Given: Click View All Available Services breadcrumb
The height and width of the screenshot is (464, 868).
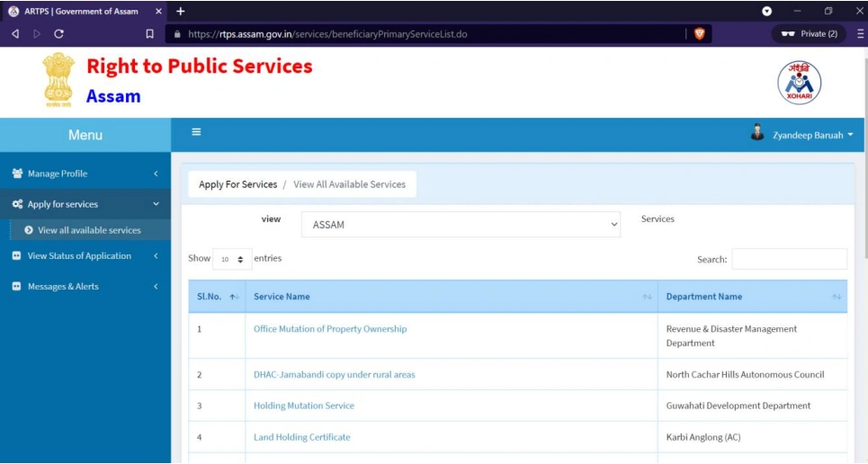Looking at the screenshot, I should pos(349,184).
